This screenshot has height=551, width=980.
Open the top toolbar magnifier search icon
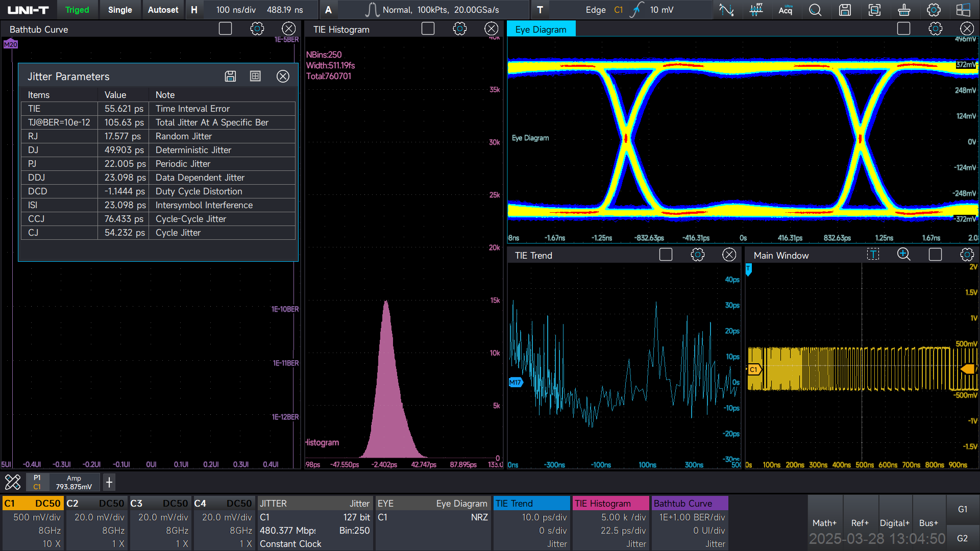click(815, 10)
